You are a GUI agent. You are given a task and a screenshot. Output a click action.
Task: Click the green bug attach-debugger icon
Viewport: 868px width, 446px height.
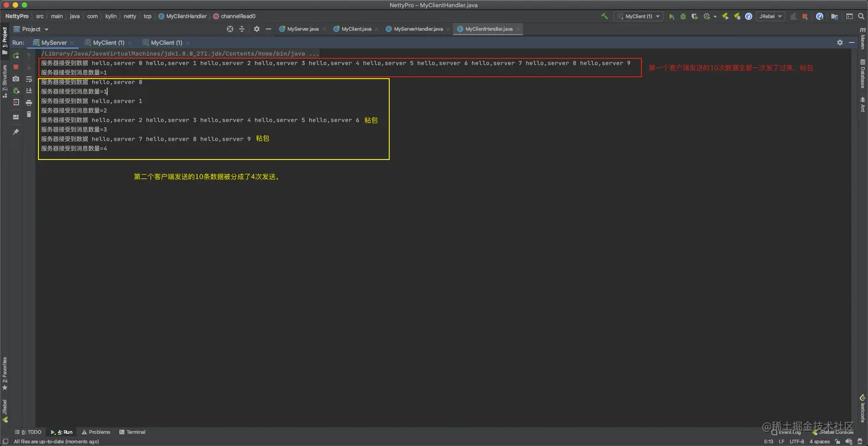(16, 91)
